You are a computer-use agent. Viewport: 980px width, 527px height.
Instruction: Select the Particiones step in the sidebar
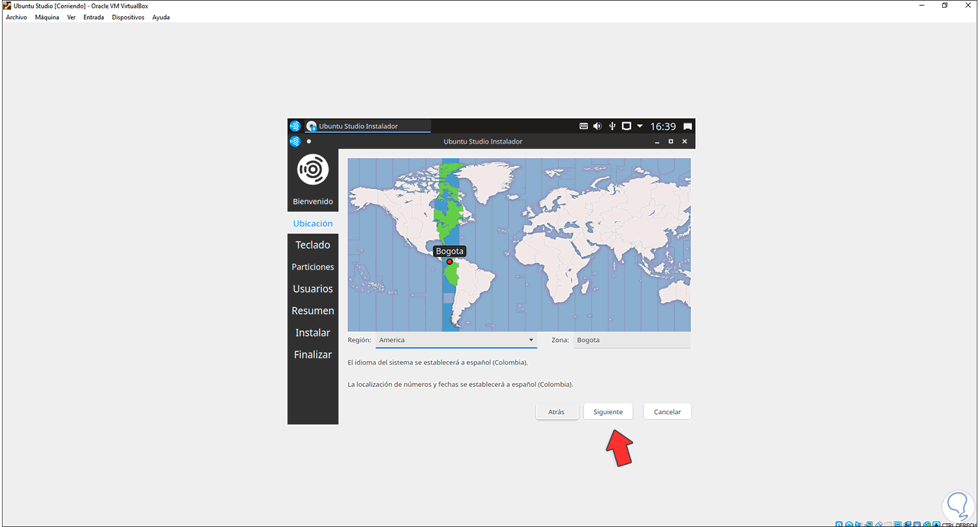[313, 267]
